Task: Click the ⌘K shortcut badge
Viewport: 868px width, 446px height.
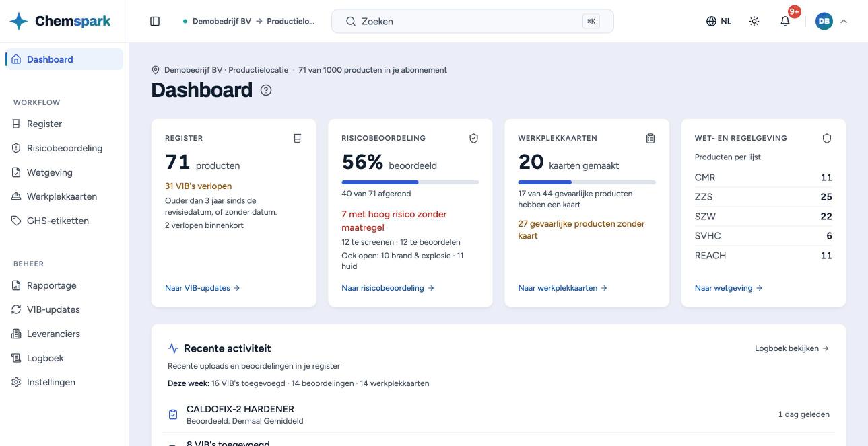Action: point(591,22)
